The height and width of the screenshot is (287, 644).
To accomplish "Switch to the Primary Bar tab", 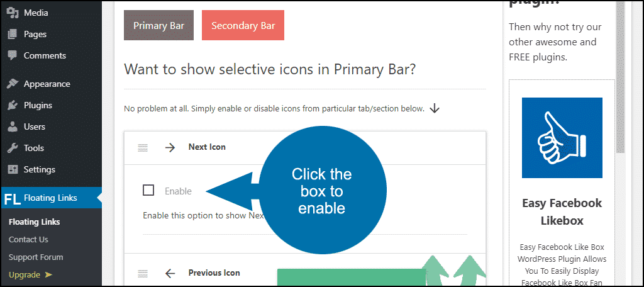I will tap(158, 25).
